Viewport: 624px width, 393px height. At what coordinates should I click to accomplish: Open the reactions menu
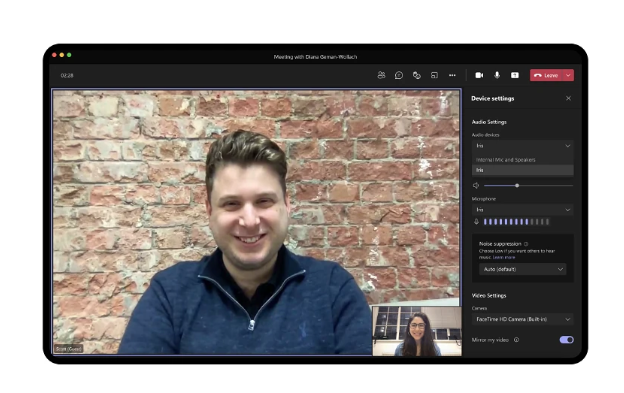coord(416,75)
